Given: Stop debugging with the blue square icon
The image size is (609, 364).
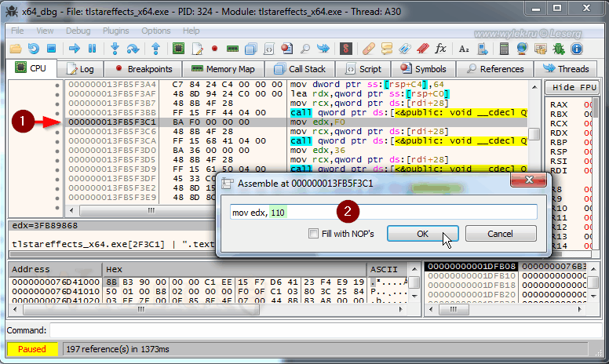Looking at the screenshot, I should [51, 49].
